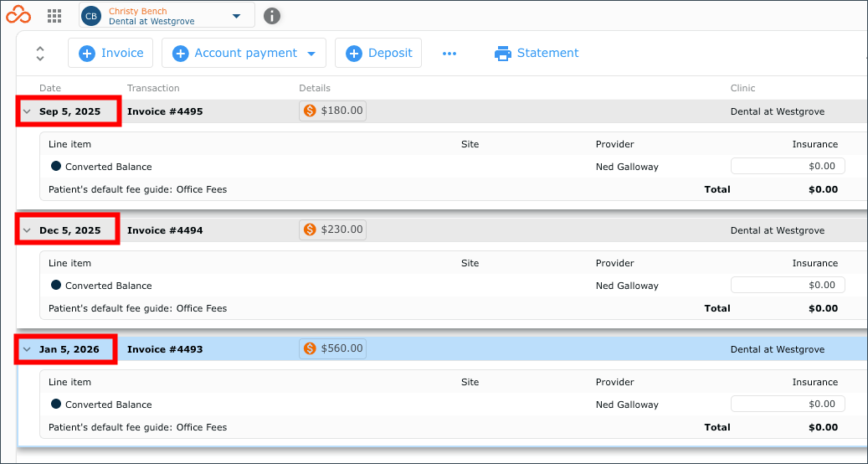Toggle expand/collapse all transactions arrows
The width and height of the screenshot is (868, 464).
[40, 53]
